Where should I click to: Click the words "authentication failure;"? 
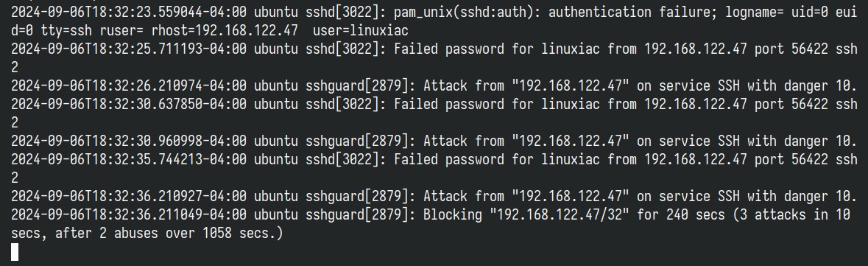(x=629, y=13)
